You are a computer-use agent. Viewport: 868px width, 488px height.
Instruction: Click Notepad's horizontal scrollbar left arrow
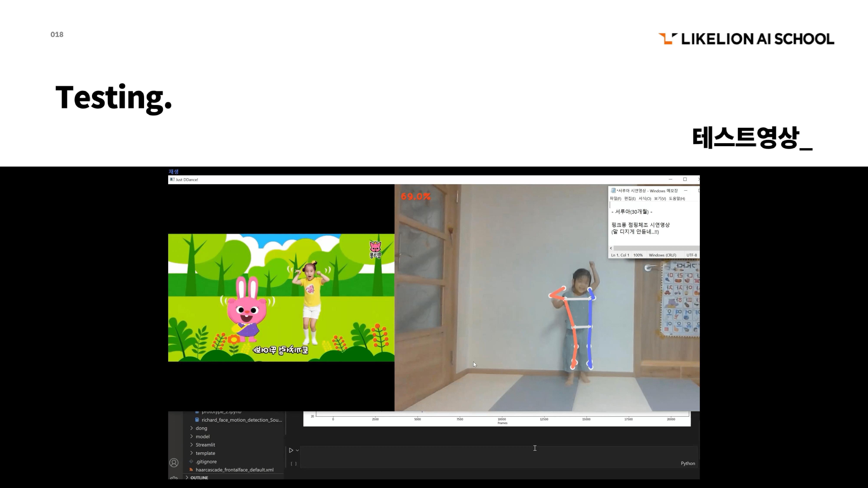[611, 248]
